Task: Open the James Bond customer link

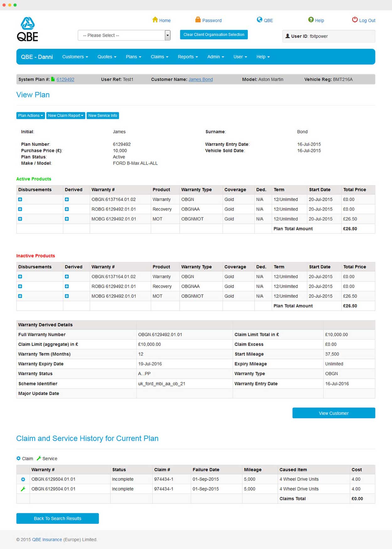Action: point(201,79)
